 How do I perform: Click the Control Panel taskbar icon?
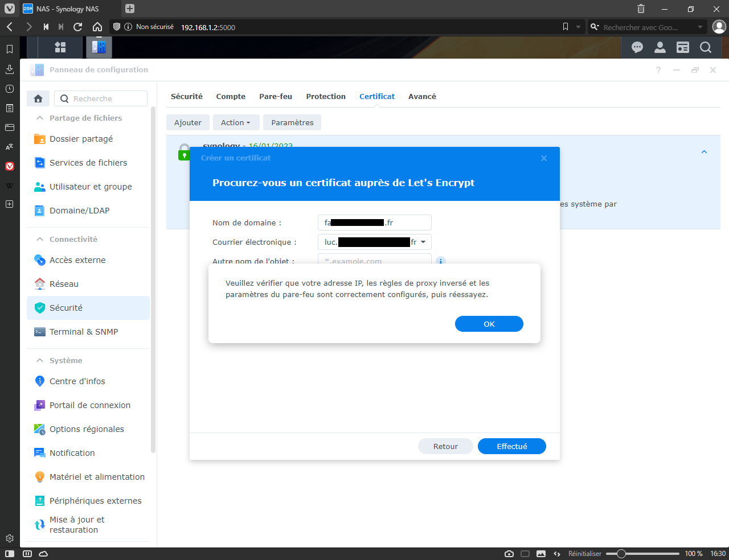(x=99, y=47)
